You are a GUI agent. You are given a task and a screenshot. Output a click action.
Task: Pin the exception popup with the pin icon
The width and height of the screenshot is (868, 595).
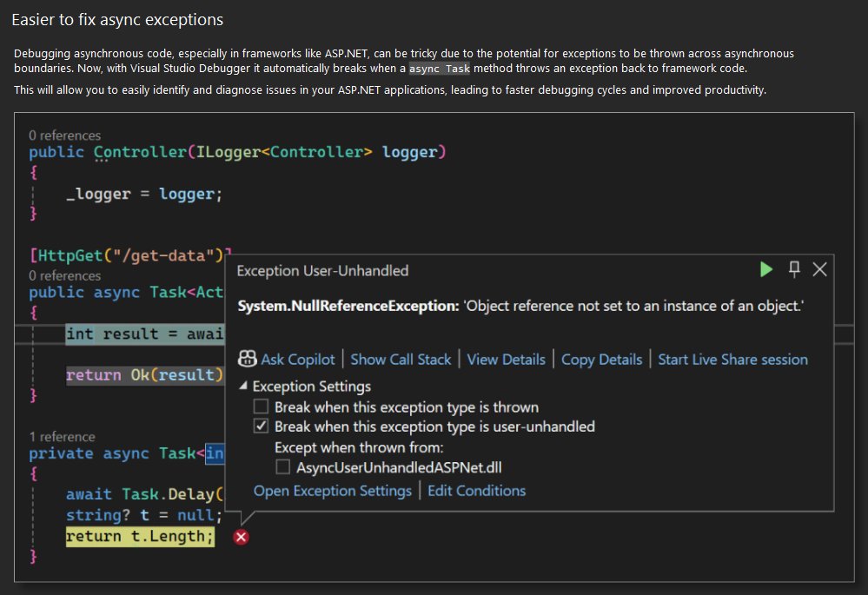794,269
